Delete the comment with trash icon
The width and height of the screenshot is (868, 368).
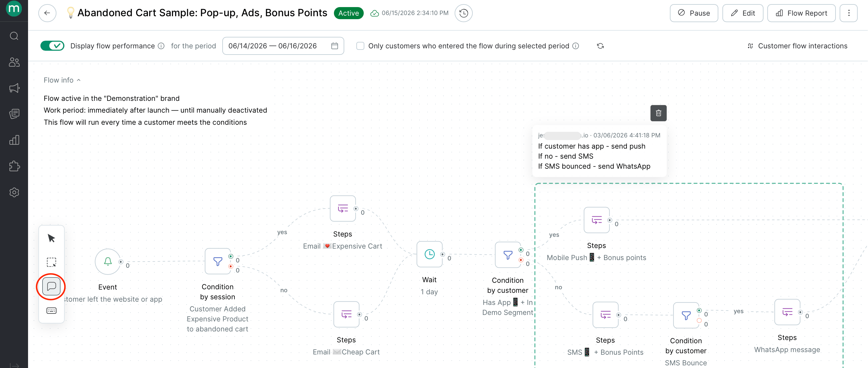point(658,113)
